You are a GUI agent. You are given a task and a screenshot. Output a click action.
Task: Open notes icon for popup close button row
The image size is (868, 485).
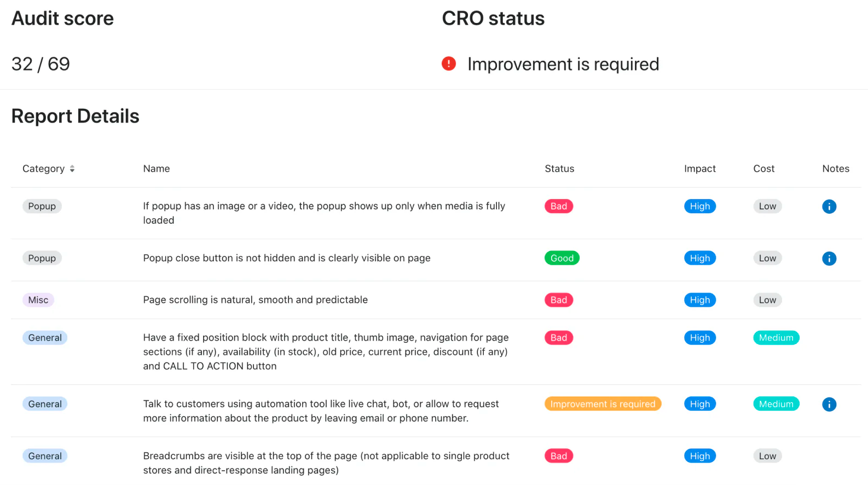(829, 259)
